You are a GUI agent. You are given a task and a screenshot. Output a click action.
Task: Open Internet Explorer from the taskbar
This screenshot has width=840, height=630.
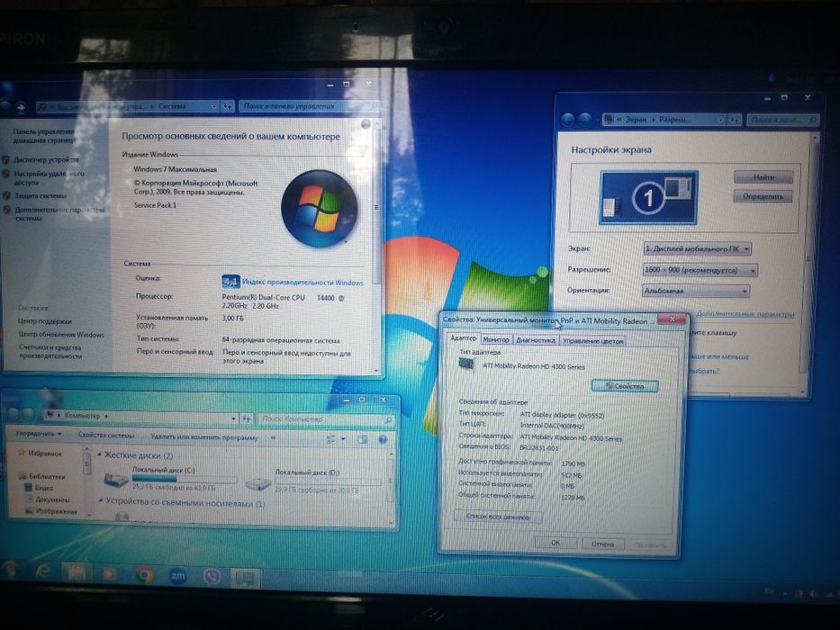pos(43,572)
